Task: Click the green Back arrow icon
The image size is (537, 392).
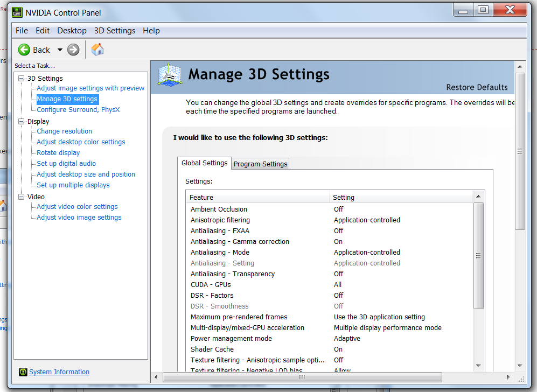Action: click(24, 50)
